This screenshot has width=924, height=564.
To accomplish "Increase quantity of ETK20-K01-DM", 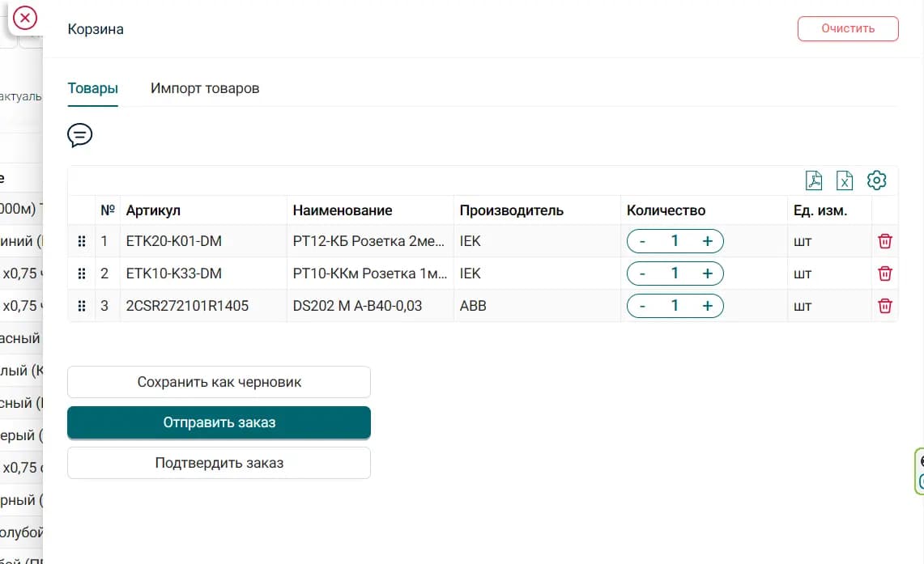I will pyautogui.click(x=707, y=241).
